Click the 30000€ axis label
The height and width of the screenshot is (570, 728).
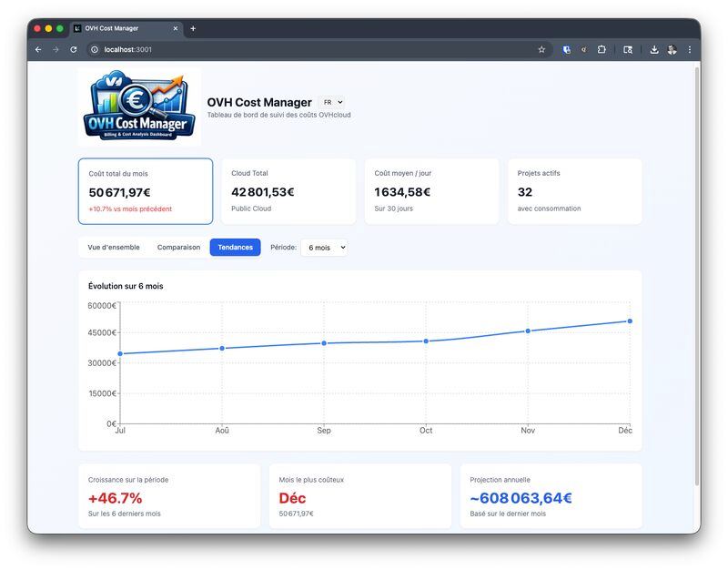pyautogui.click(x=102, y=362)
